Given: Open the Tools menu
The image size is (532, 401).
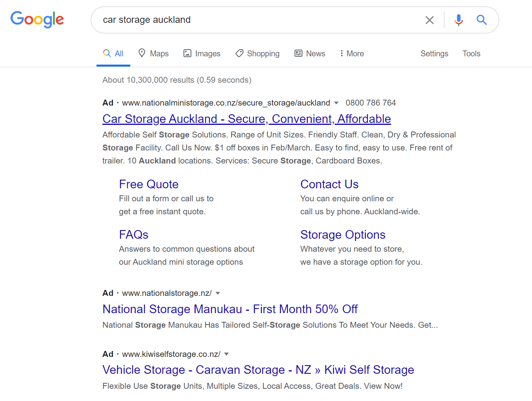Looking at the screenshot, I should coord(471,54).
